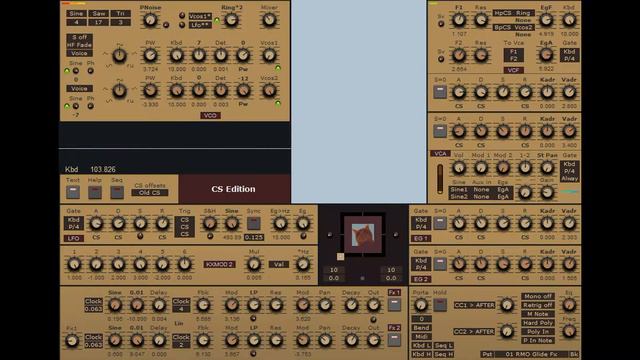This screenshot has height=360, width=640.
Task: Open the HpCS Ring filter selector
Action: tap(513, 13)
